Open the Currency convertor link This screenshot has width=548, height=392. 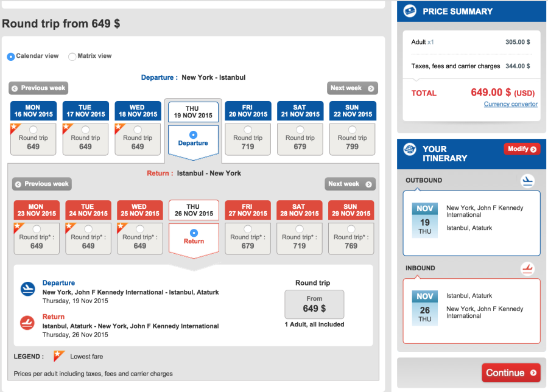click(510, 104)
